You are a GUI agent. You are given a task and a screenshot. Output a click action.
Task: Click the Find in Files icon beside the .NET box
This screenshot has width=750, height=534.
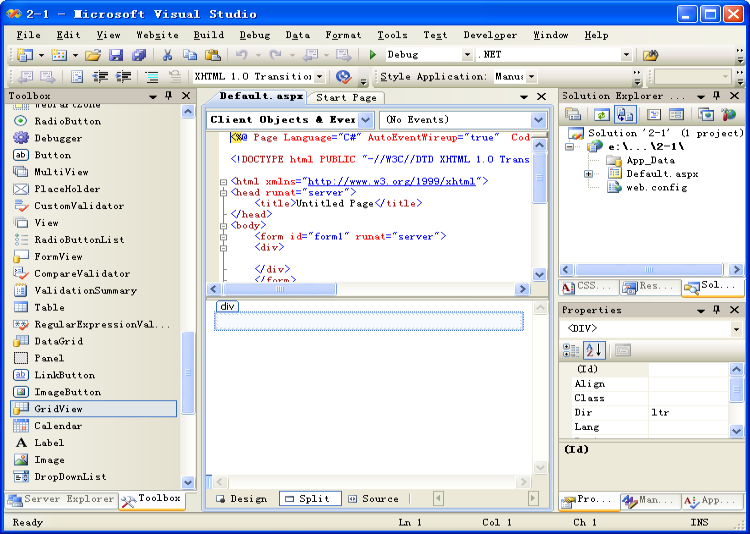(651, 56)
